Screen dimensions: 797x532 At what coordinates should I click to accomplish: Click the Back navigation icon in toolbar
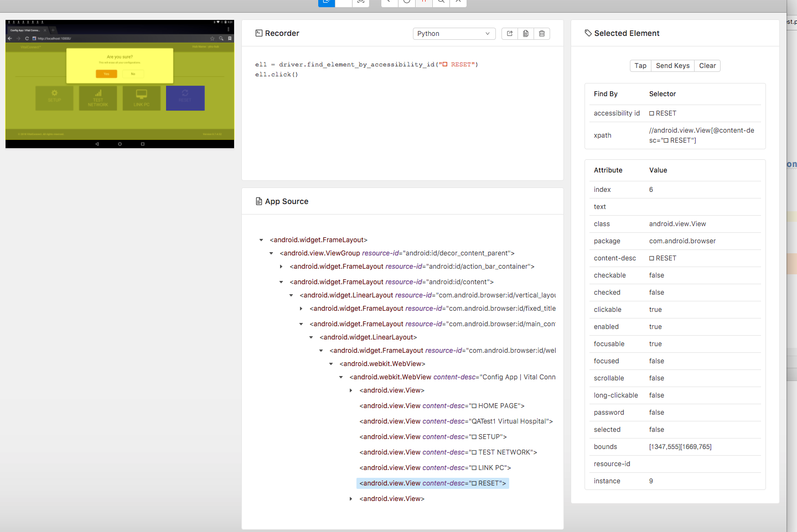click(389, 3)
